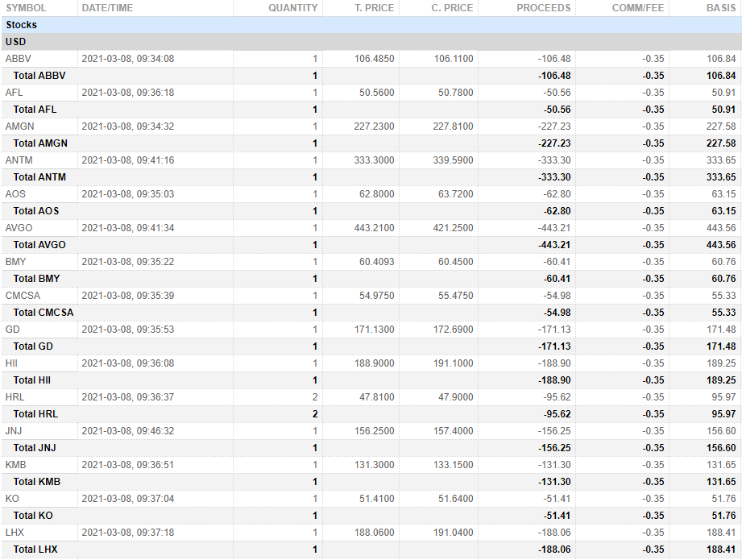Click the QUANTITY column header
Viewport: 742px width, 560px height.
click(x=293, y=8)
